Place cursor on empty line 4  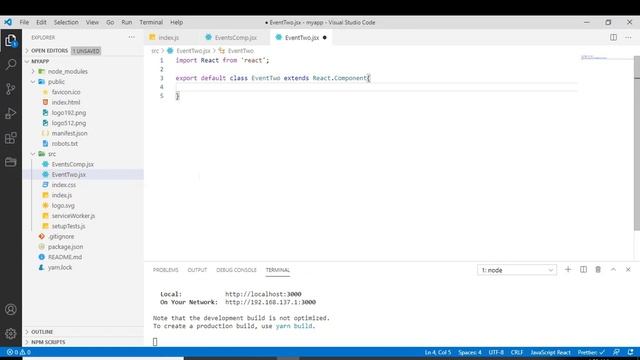tap(376, 87)
